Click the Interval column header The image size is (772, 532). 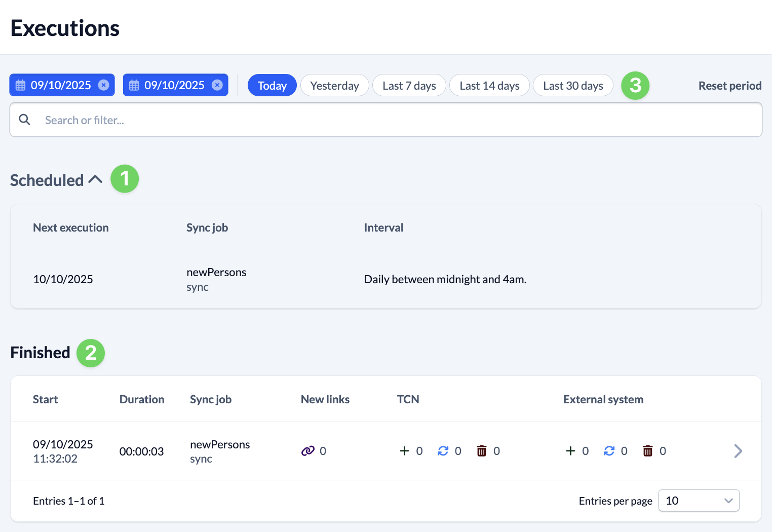[x=383, y=227]
